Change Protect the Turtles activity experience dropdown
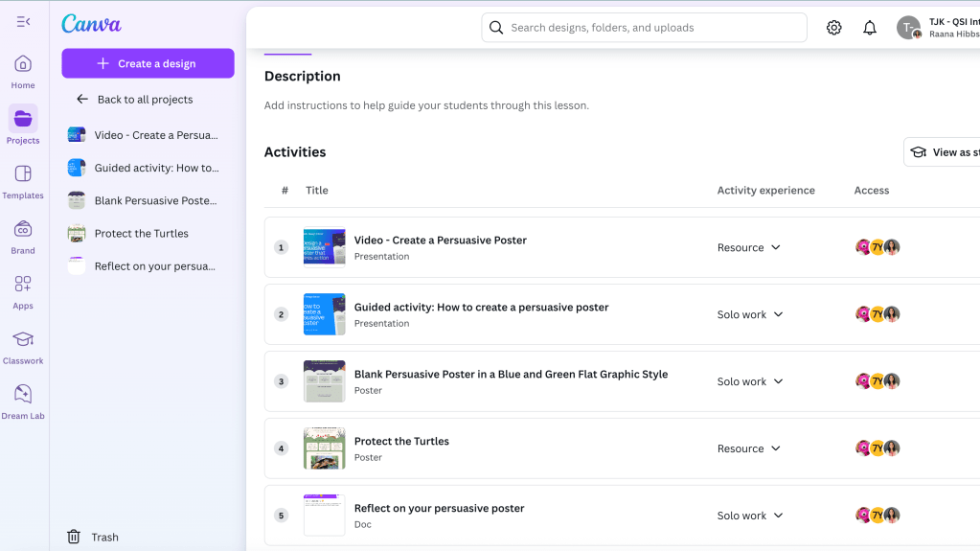The height and width of the screenshot is (551, 980). pyautogui.click(x=749, y=448)
